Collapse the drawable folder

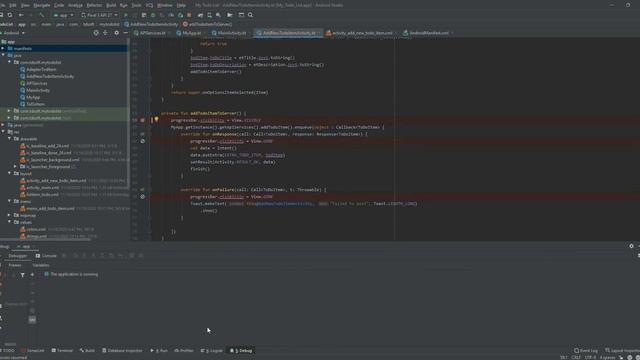pos(9,139)
